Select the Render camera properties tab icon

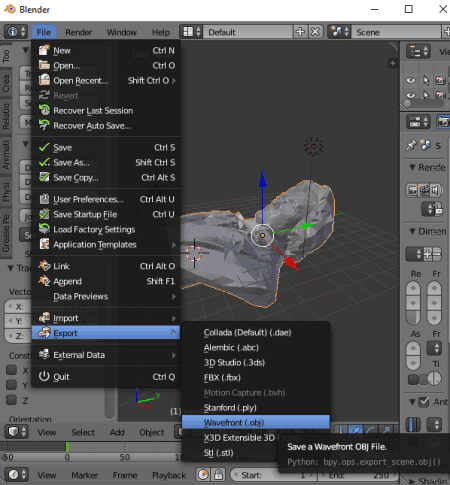443,122
